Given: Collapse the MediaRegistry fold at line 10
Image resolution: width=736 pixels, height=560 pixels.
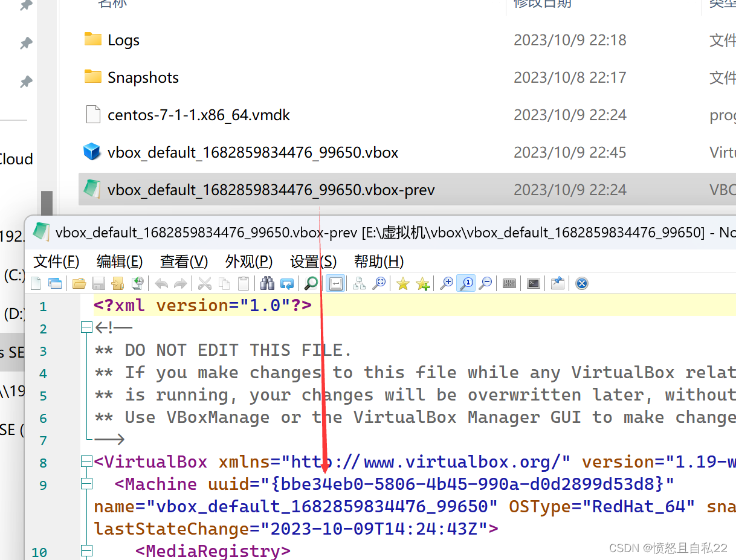Looking at the screenshot, I should 86,551.
